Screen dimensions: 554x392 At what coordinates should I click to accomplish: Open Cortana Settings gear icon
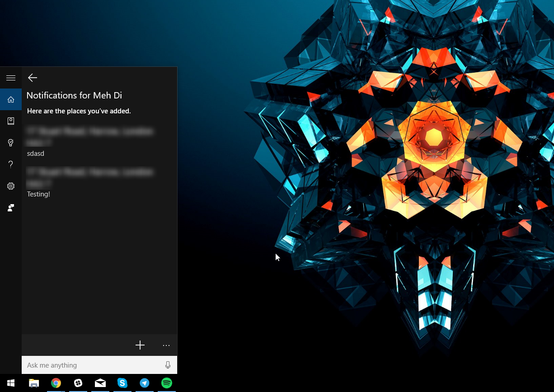(11, 186)
